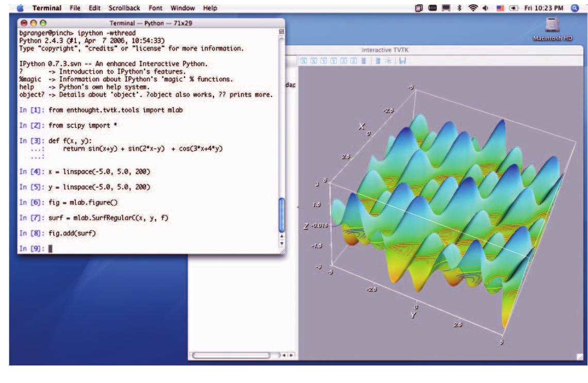Image resolution: width=588 pixels, height=383 pixels.
Task: Click the Terminal vertical scrollbar thumb
Action: 282,215
